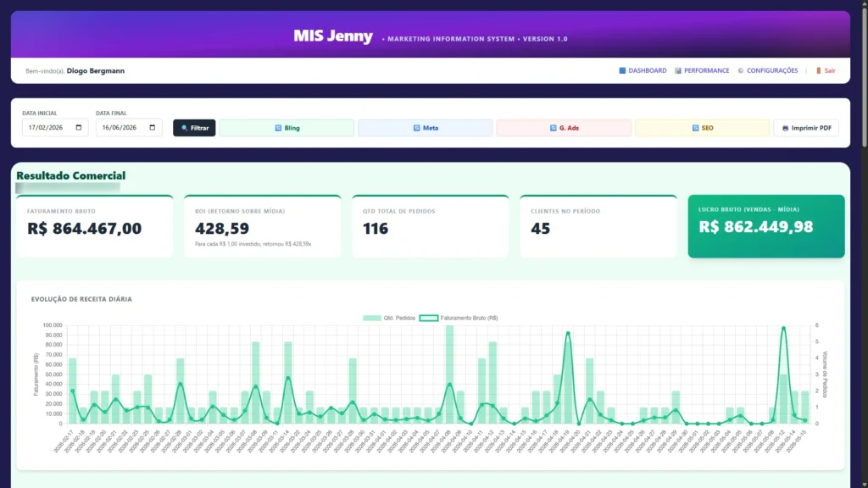Screen dimensions: 868x488
Task: Click the MIS Jenny logo title
Action: click(332, 36)
